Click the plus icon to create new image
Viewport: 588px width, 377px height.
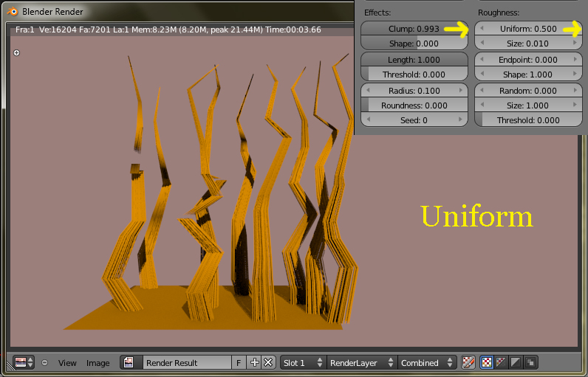point(254,362)
